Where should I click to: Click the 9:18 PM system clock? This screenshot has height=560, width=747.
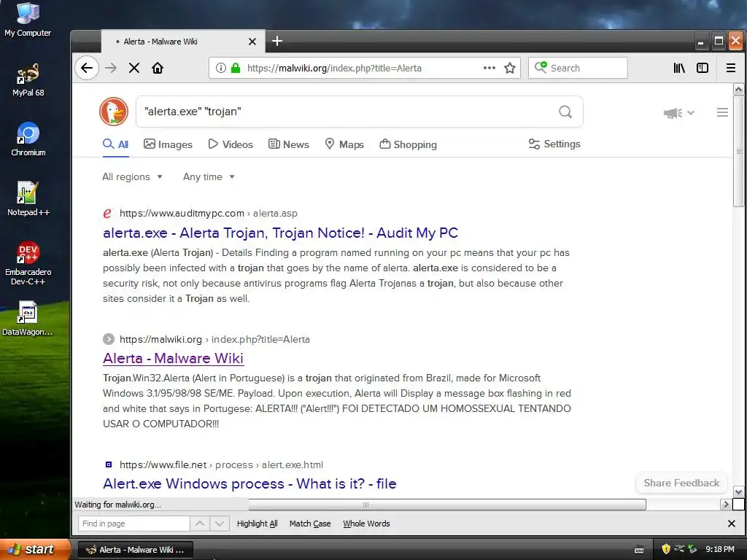click(720, 549)
